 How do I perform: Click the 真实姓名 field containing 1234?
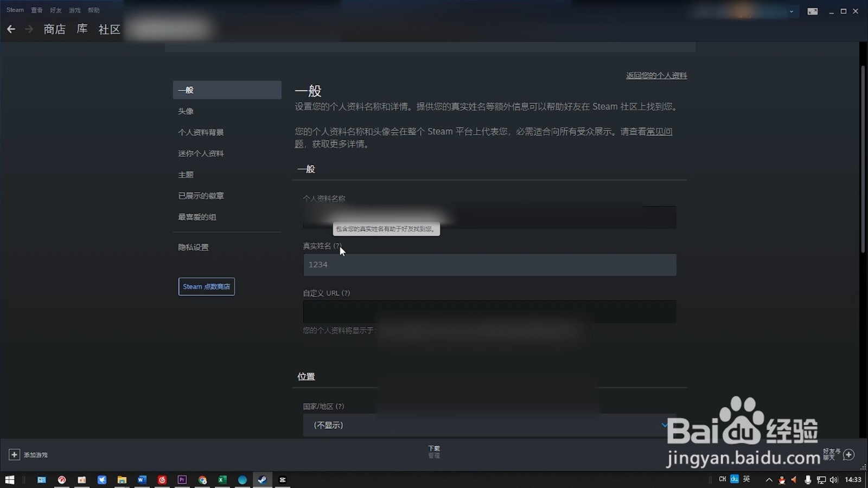click(x=489, y=265)
